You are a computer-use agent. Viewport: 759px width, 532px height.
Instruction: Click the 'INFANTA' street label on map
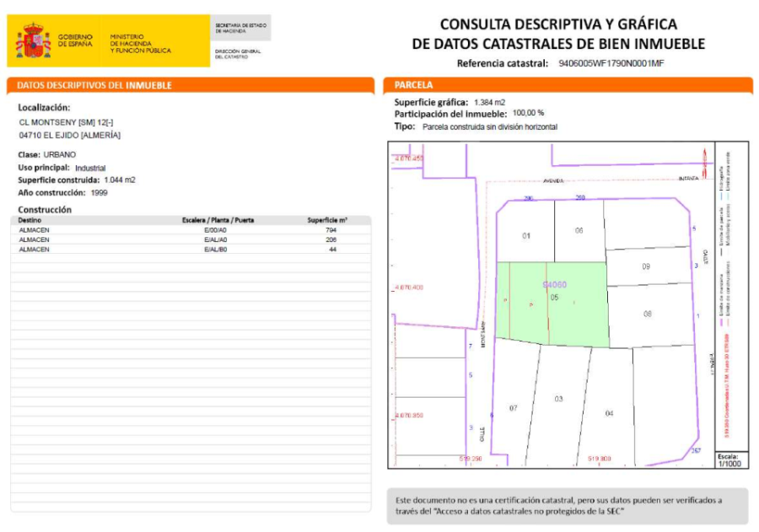688,179
